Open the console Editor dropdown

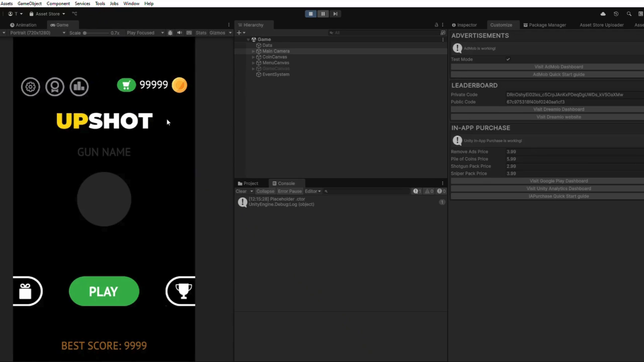click(x=312, y=191)
